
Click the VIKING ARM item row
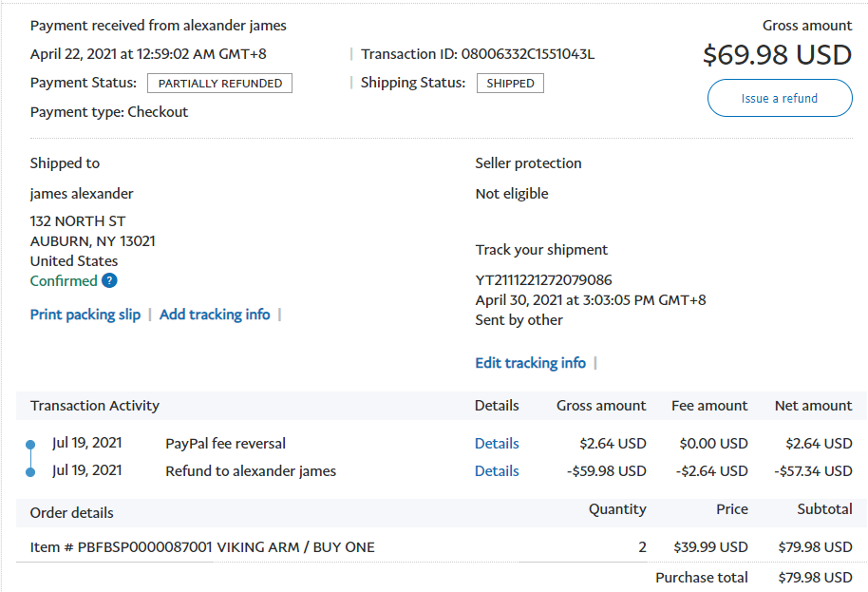[202, 547]
